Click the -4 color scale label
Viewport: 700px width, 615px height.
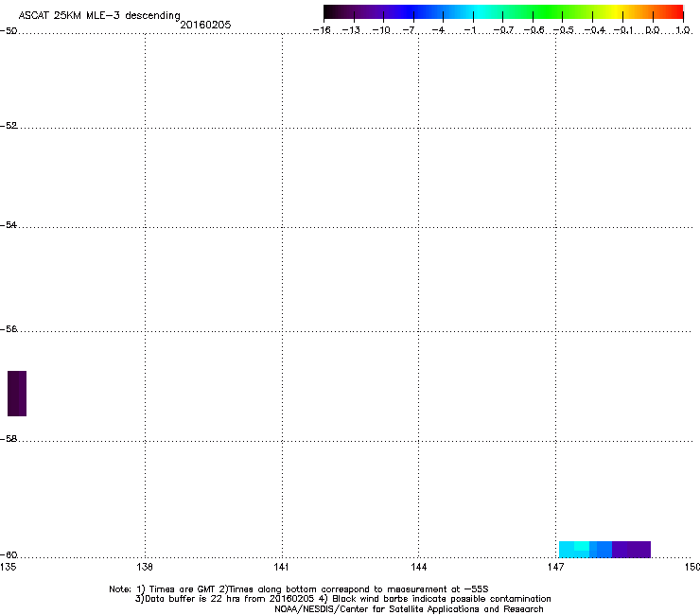point(439,30)
